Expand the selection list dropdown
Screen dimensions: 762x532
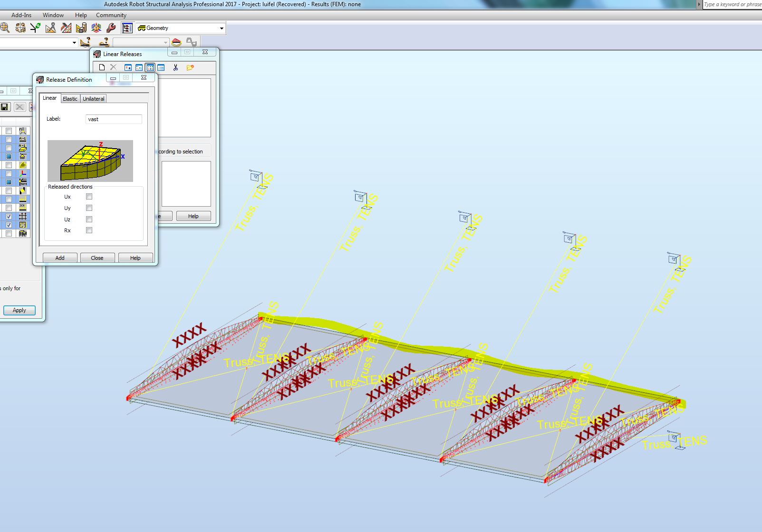[74, 42]
